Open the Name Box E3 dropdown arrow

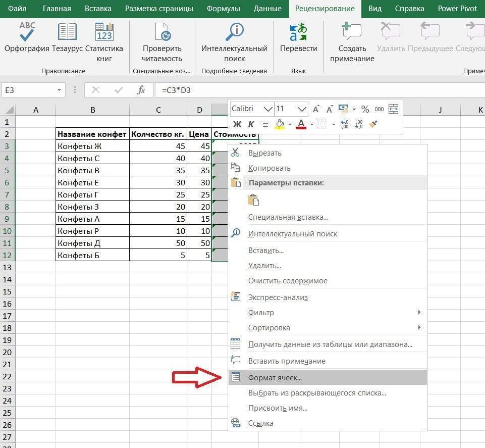(x=60, y=90)
